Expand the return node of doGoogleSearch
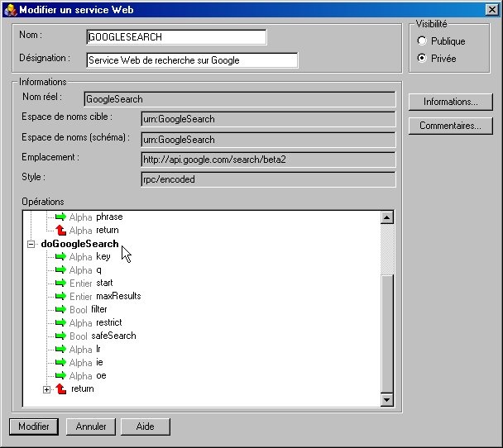Screen dimensions: 503x448 coord(46,389)
